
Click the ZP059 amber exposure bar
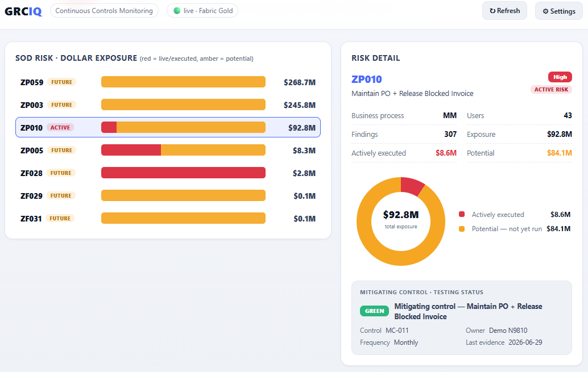click(183, 82)
